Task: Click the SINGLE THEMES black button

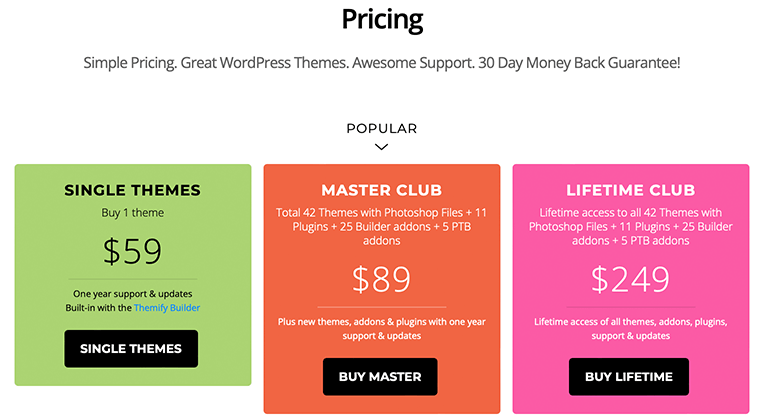Action: pyautogui.click(x=131, y=349)
